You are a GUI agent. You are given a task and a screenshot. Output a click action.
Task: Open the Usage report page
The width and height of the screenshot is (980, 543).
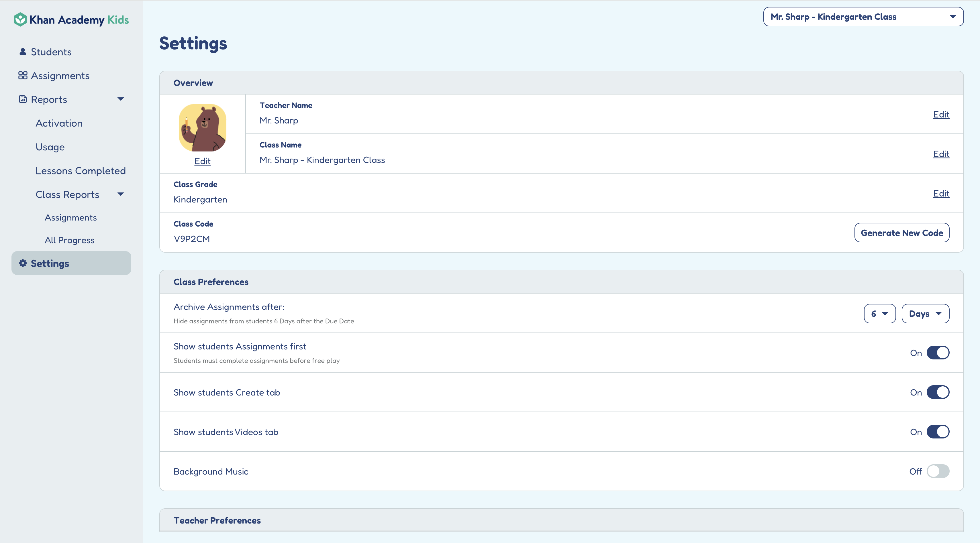click(x=50, y=147)
